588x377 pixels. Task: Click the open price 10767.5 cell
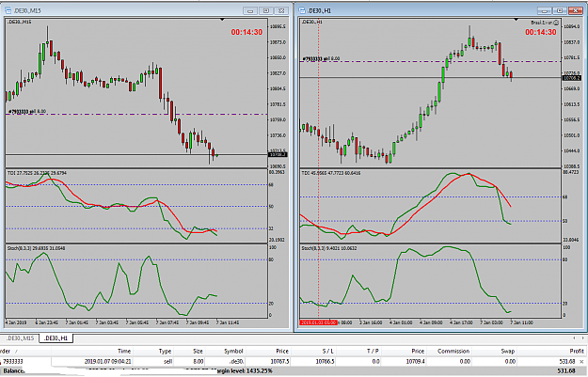point(279,362)
